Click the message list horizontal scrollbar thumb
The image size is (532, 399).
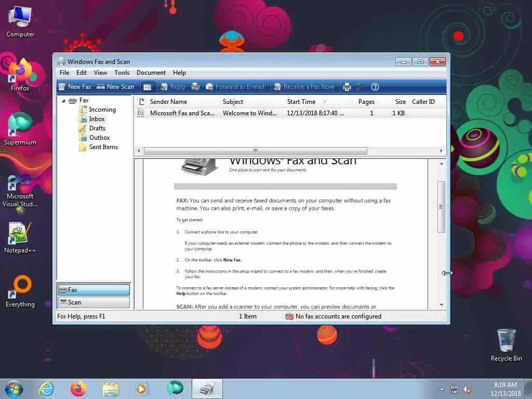256,151
